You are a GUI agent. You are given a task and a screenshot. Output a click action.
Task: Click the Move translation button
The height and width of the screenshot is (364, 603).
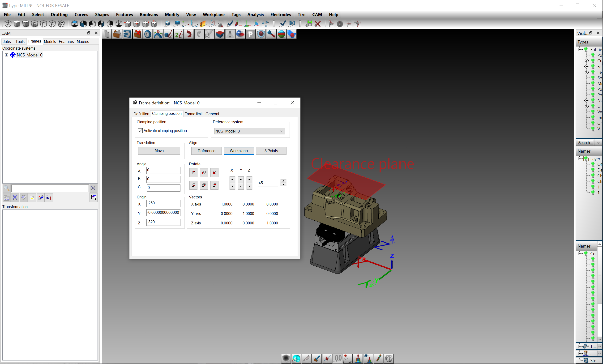pyautogui.click(x=159, y=151)
